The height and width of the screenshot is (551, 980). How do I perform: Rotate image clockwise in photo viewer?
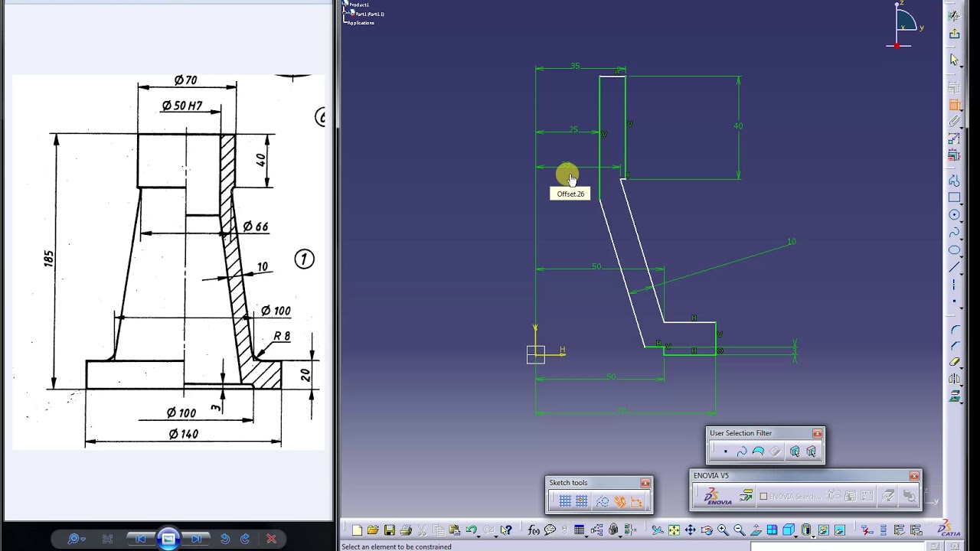245,539
